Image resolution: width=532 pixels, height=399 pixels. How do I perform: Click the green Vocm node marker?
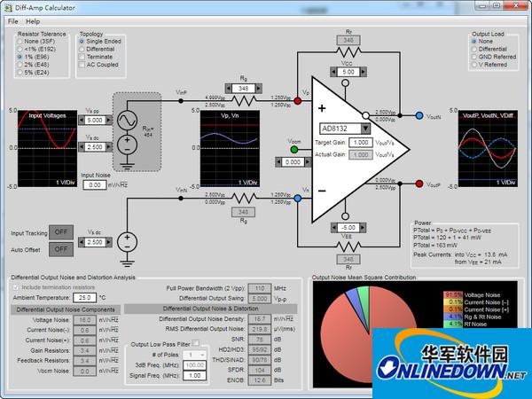294,149
